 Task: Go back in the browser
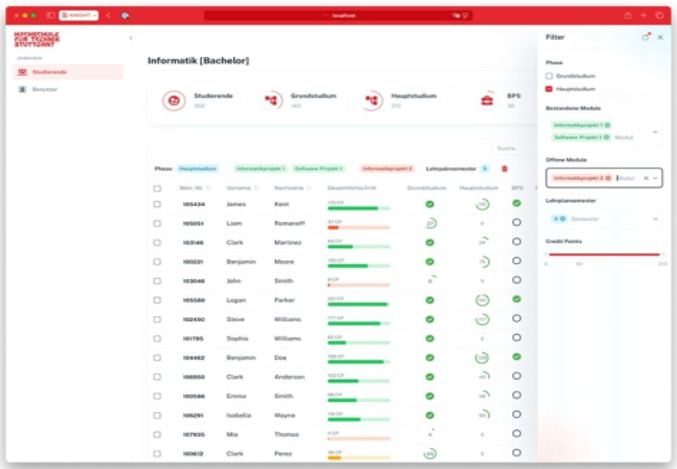click(x=108, y=16)
